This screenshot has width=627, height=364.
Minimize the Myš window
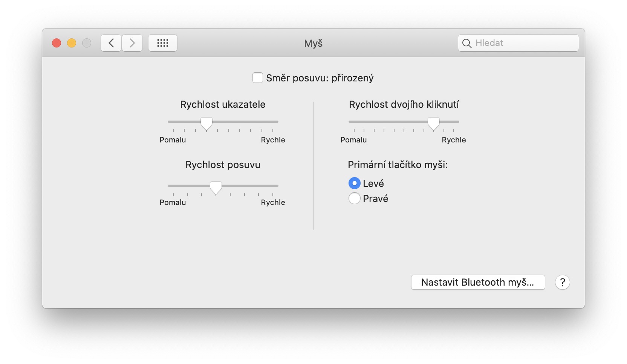pyautogui.click(x=72, y=43)
